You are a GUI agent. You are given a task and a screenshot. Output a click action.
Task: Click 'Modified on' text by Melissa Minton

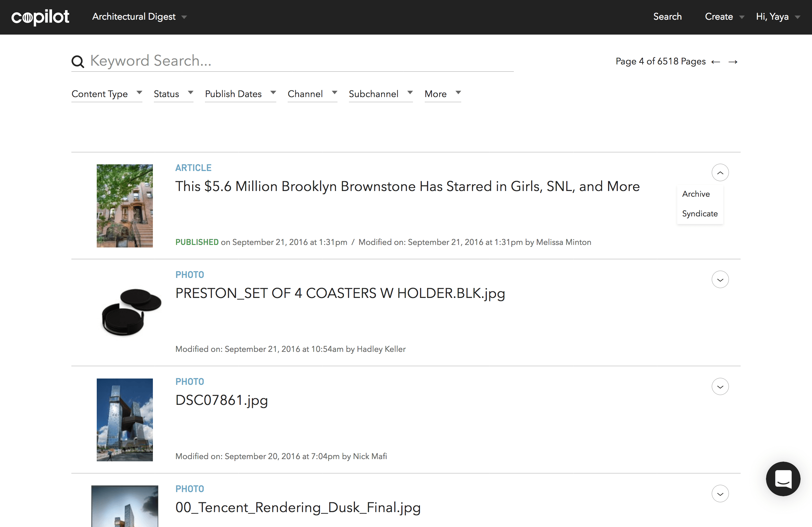(x=475, y=242)
